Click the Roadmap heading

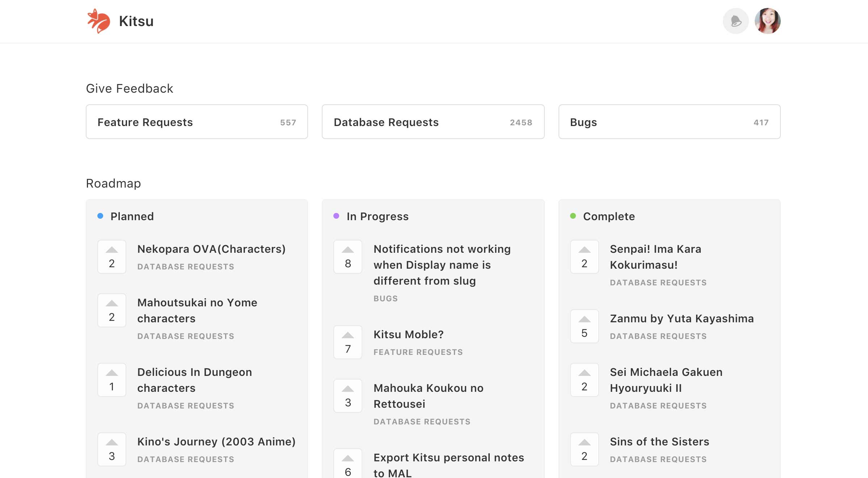113,184
